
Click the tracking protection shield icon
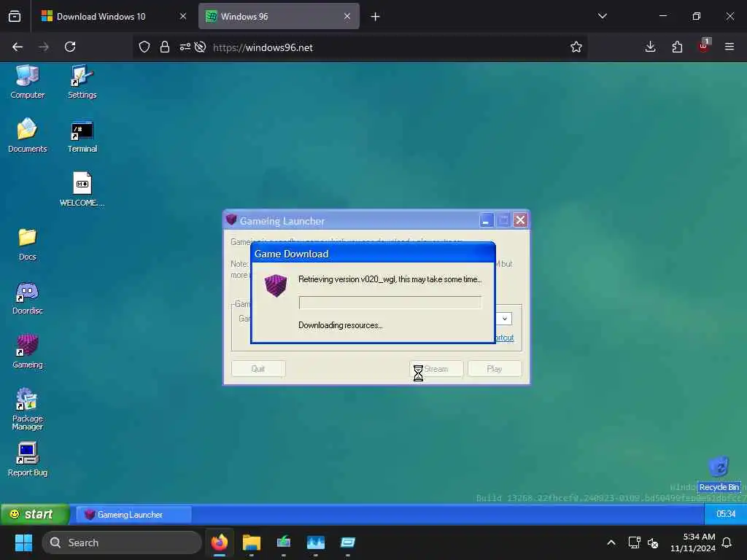point(144,47)
